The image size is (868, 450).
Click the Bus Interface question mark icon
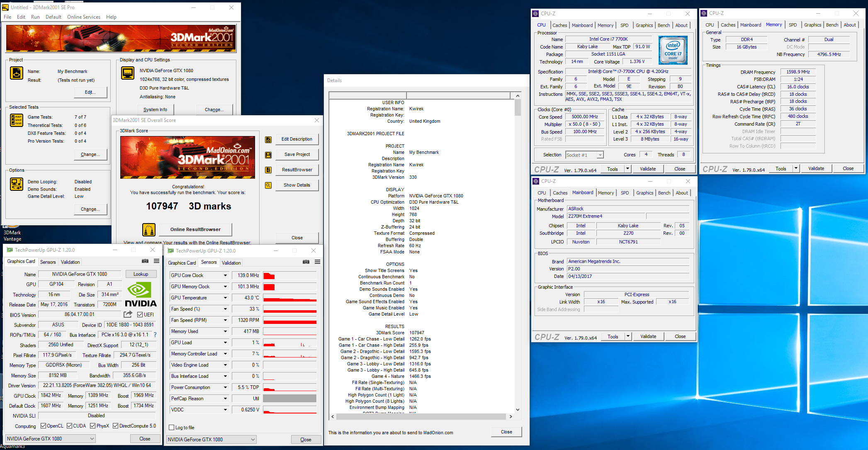click(155, 335)
